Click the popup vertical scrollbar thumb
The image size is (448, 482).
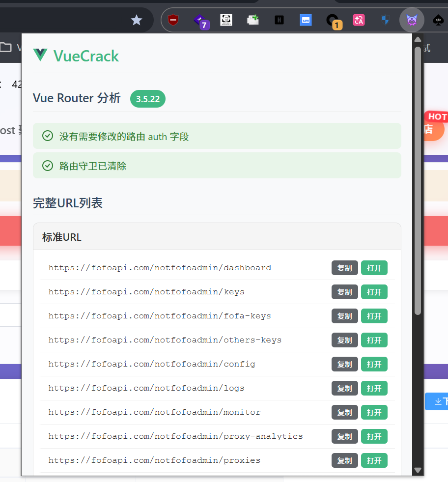[x=418, y=181]
